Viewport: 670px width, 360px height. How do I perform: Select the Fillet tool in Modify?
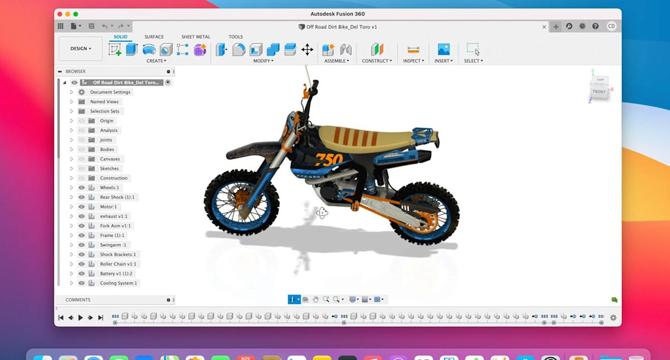pos(238,50)
